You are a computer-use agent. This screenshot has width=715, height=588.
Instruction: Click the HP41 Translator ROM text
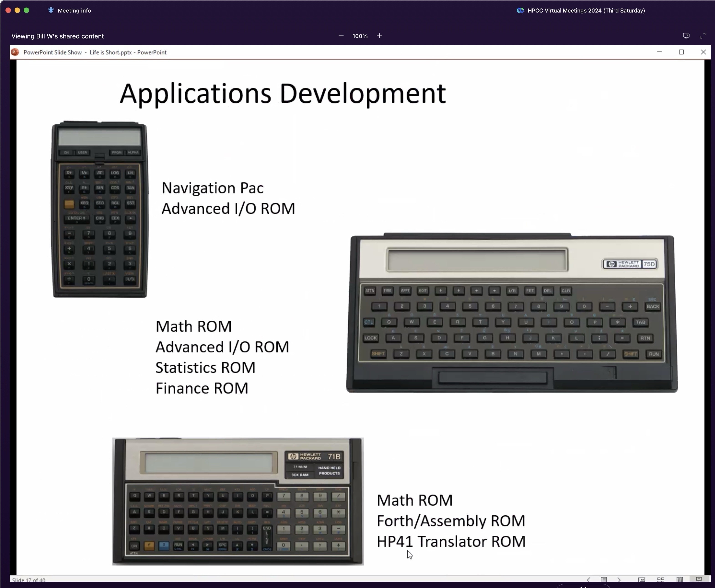coord(451,542)
